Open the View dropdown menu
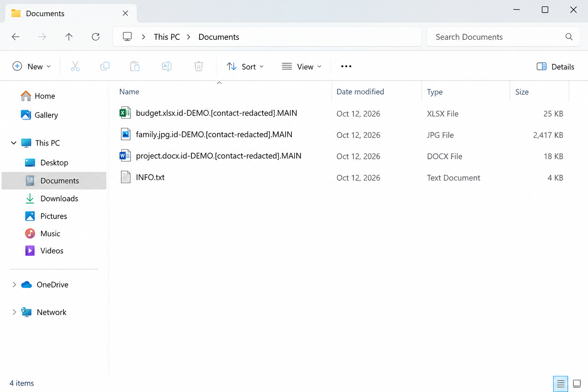 pos(302,67)
